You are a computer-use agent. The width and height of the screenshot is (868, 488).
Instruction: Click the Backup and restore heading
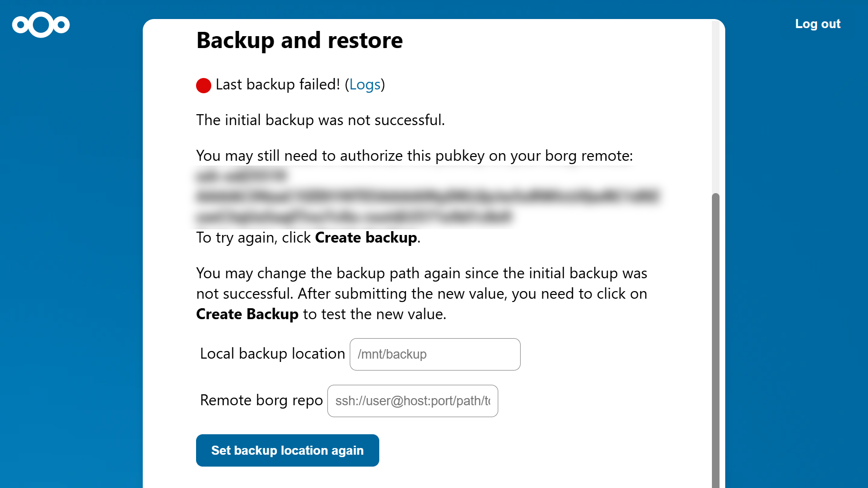pyautogui.click(x=300, y=40)
